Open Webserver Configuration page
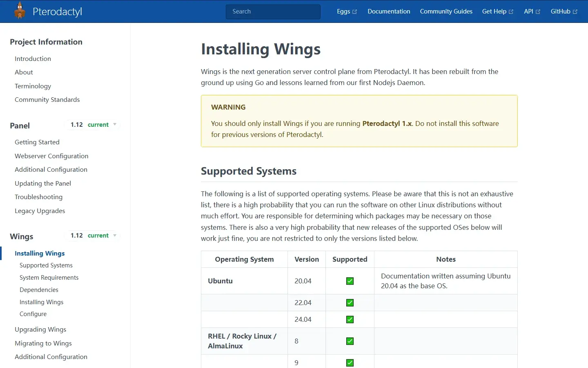Viewport: 588px width, 368px height. click(51, 156)
